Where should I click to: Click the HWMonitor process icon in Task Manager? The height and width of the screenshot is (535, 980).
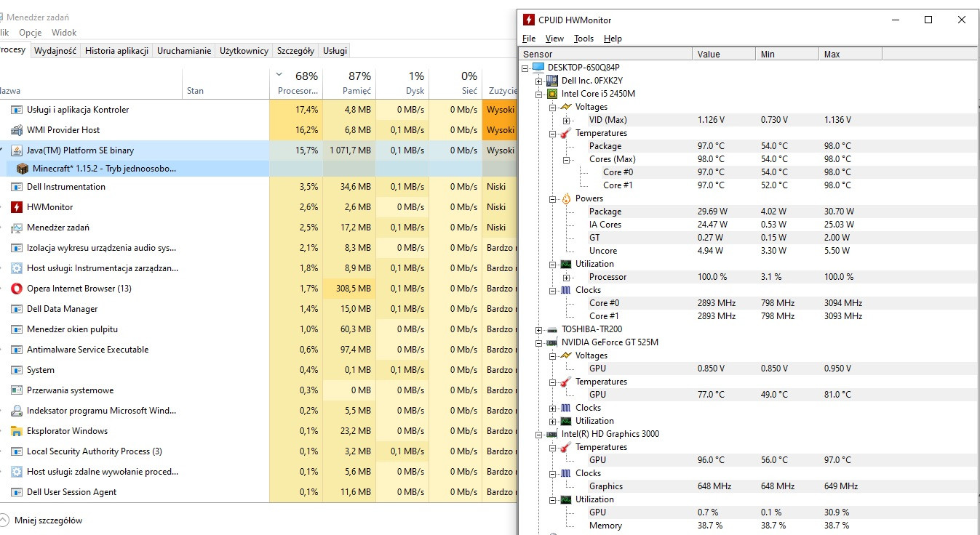click(x=17, y=207)
